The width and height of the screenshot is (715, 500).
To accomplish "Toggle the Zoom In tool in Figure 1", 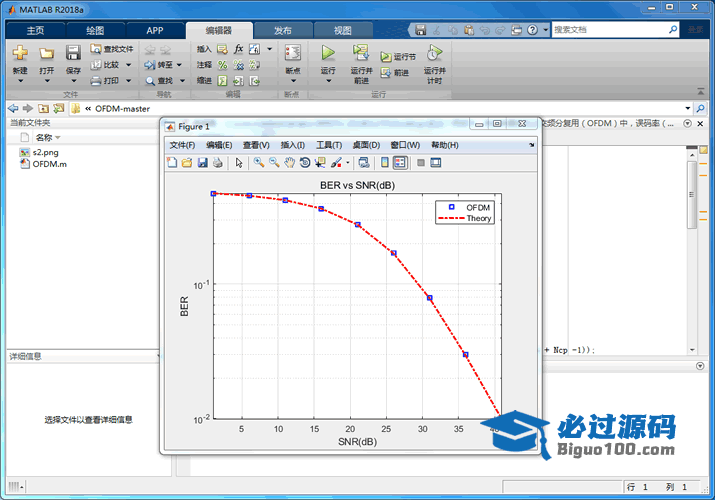I will click(x=259, y=163).
